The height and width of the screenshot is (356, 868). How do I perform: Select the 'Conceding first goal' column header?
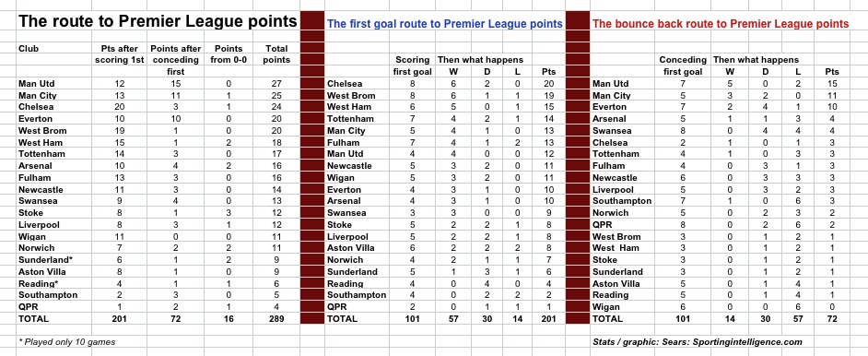pos(683,65)
